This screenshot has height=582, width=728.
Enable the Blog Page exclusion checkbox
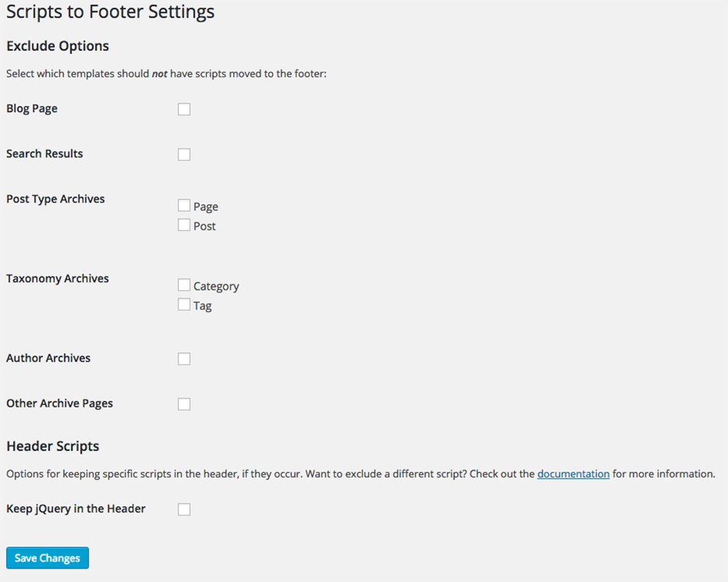(x=184, y=109)
